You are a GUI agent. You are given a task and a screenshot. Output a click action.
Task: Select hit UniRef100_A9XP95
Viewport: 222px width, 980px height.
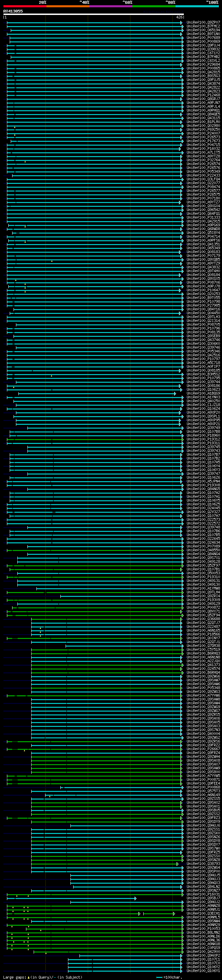click(203, 420)
